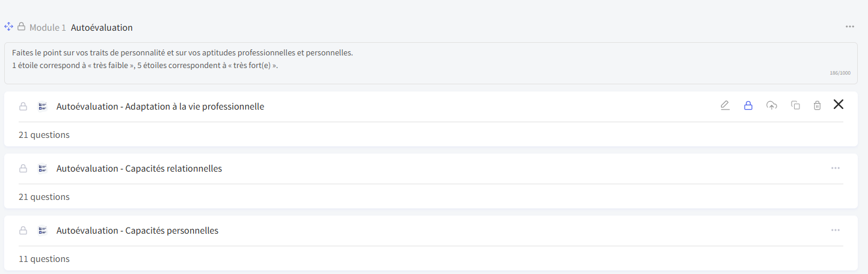The width and height of the screenshot is (868, 274).
Task: Open the Module 1 three-dot options menu
Action: coord(849,26)
